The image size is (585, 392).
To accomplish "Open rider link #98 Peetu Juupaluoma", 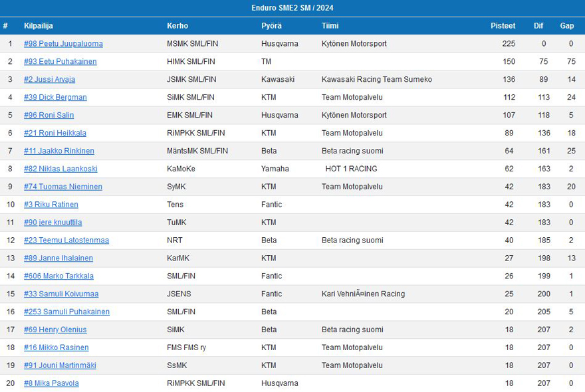I will coord(63,44).
